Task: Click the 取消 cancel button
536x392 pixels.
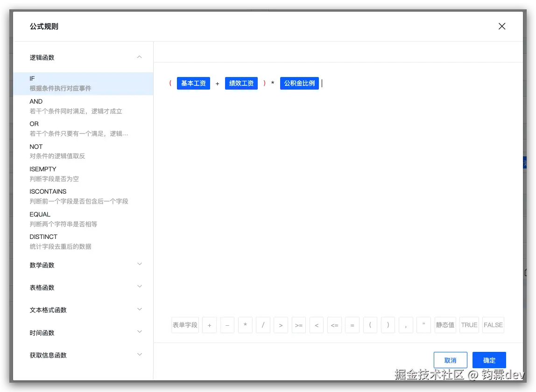Action: pyautogui.click(x=450, y=360)
